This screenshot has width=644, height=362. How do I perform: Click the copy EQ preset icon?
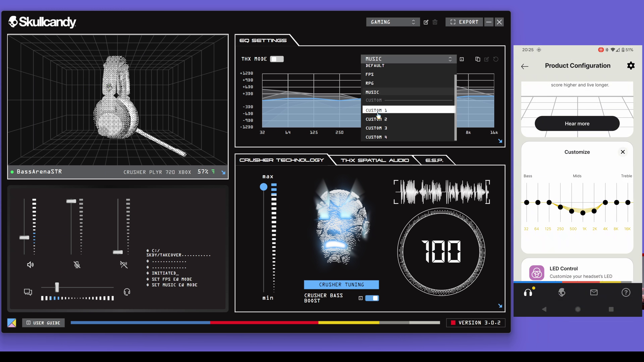tap(477, 59)
